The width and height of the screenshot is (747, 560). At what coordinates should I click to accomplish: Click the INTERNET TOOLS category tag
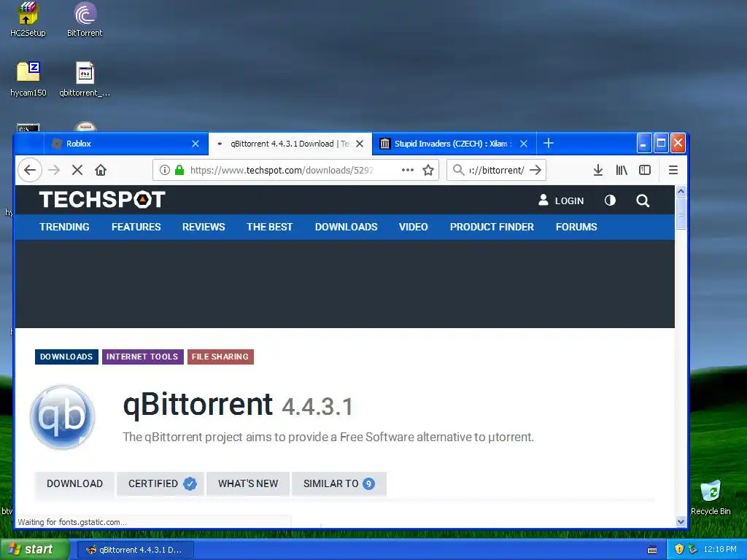(x=142, y=357)
